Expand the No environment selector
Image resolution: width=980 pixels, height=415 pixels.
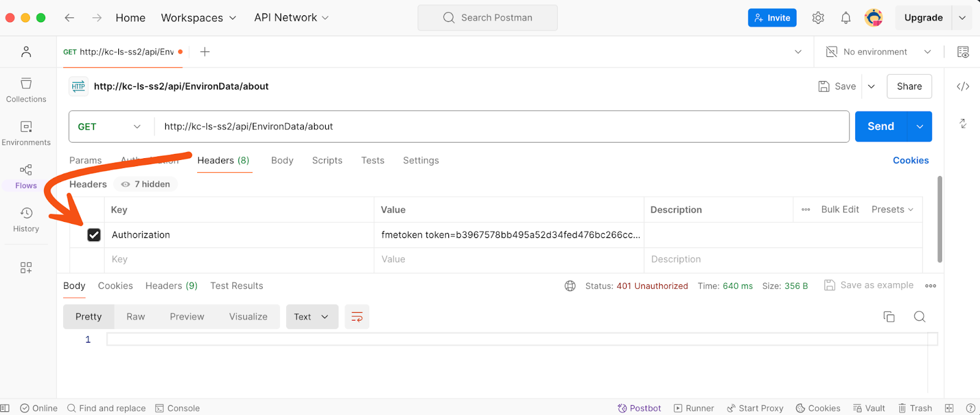879,52
